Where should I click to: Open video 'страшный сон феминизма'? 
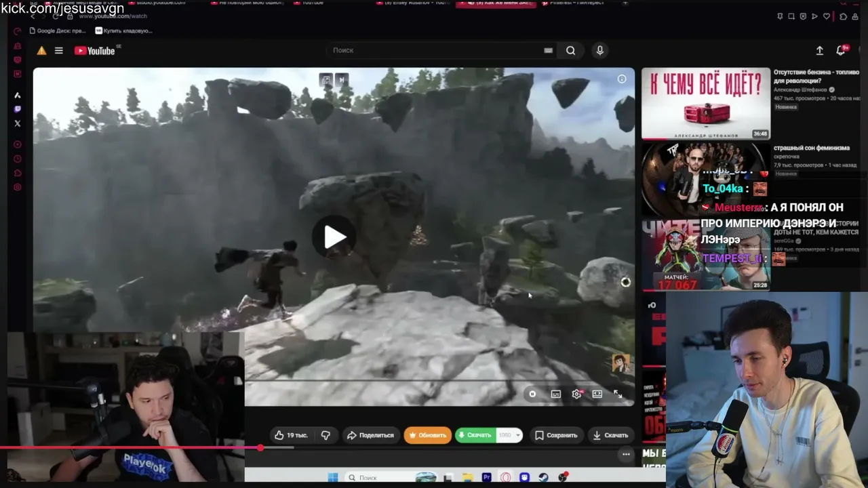tap(812, 148)
